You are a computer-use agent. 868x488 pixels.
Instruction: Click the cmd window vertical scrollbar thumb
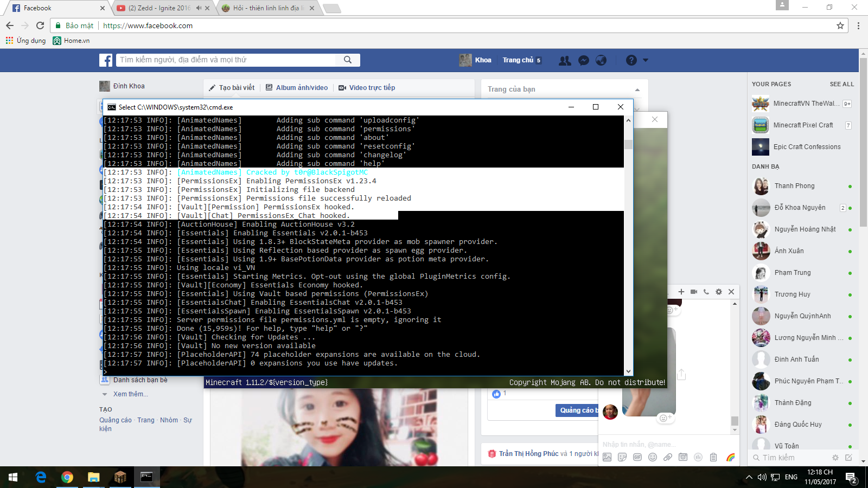pyautogui.click(x=628, y=144)
